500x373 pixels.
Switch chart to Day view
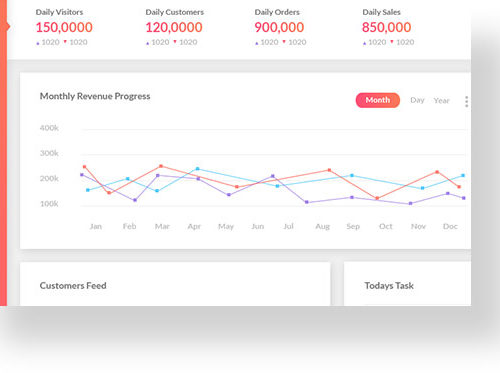pos(417,100)
